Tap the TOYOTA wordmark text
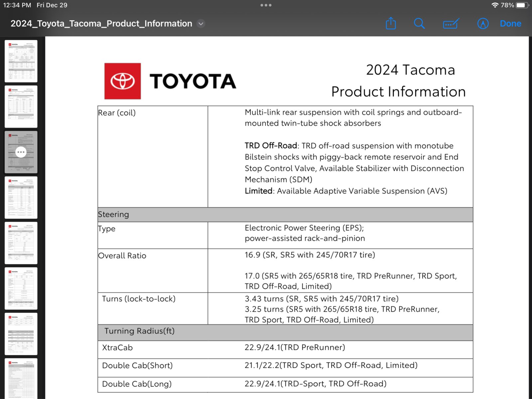532x399 pixels. pyautogui.click(x=193, y=81)
